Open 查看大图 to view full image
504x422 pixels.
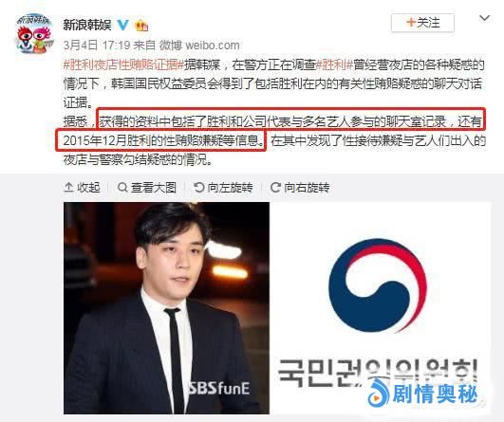click(x=147, y=187)
